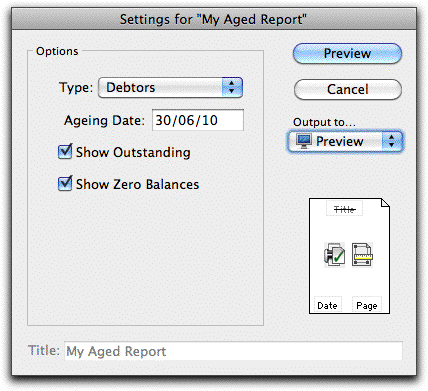Click the monitor icon in Output to menu

(304, 141)
